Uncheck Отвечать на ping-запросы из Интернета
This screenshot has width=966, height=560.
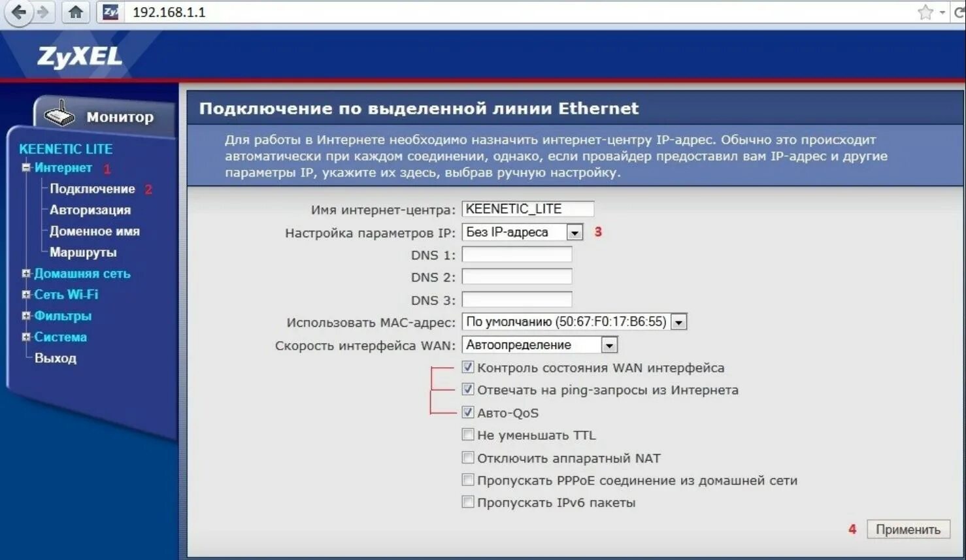pyautogui.click(x=468, y=389)
